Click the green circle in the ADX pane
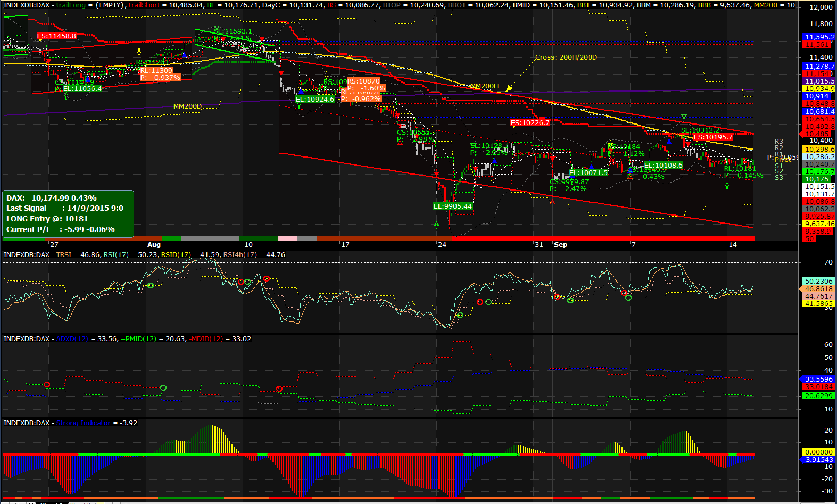The image size is (837, 504). [163, 388]
